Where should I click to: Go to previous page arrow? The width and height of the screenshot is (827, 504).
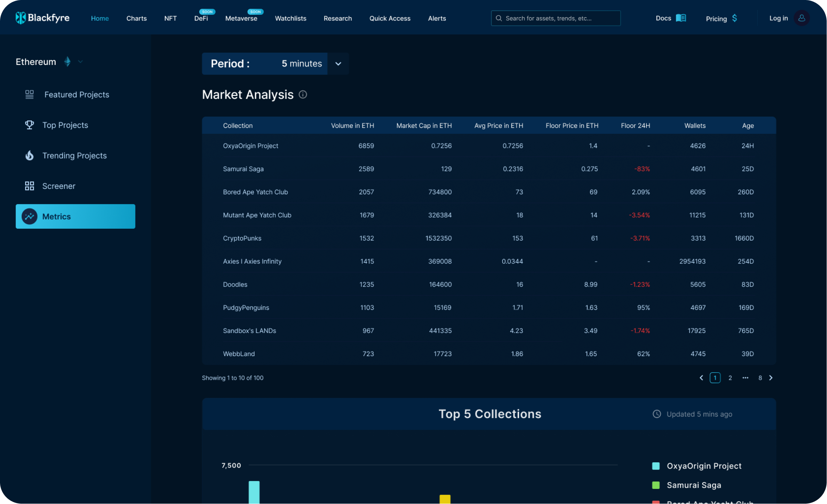pos(701,378)
